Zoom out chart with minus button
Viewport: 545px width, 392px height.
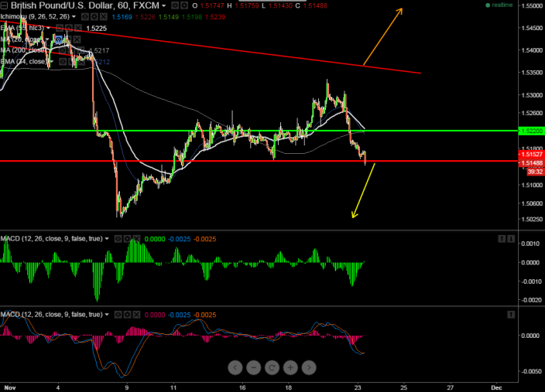[x=254, y=368]
